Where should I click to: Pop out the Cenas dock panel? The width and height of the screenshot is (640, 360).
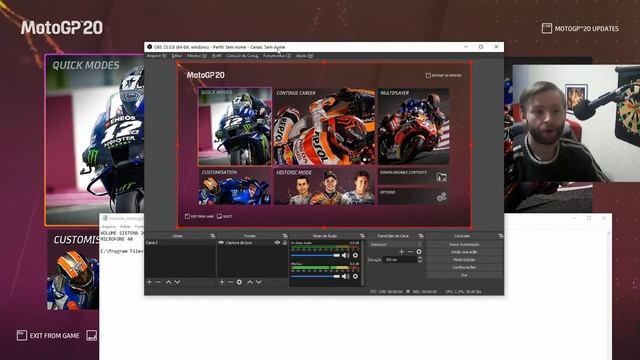point(213,236)
